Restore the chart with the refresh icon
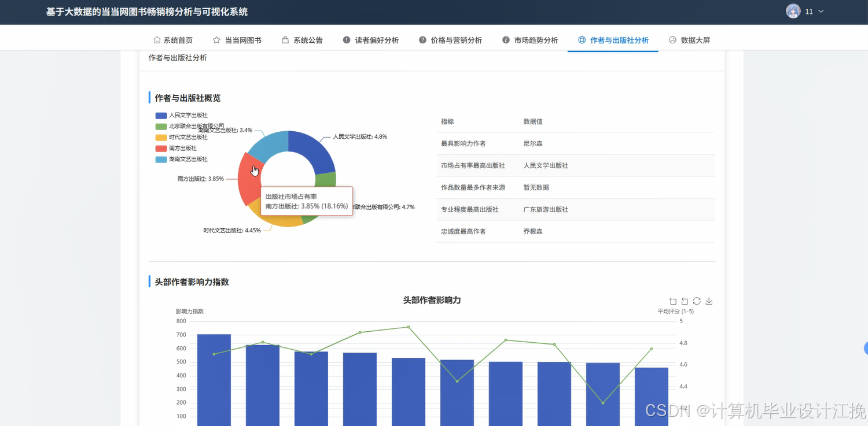 (697, 301)
